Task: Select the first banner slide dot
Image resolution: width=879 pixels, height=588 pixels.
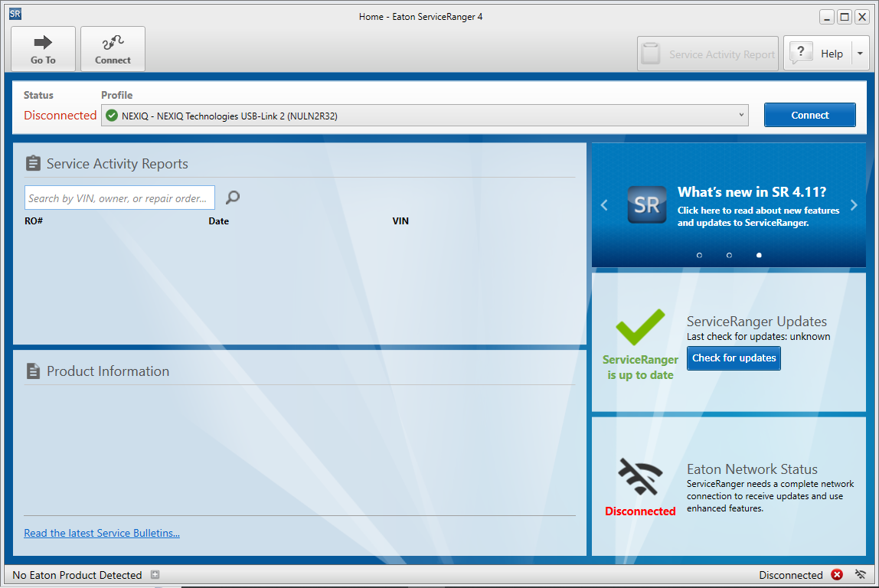Action: [x=699, y=255]
